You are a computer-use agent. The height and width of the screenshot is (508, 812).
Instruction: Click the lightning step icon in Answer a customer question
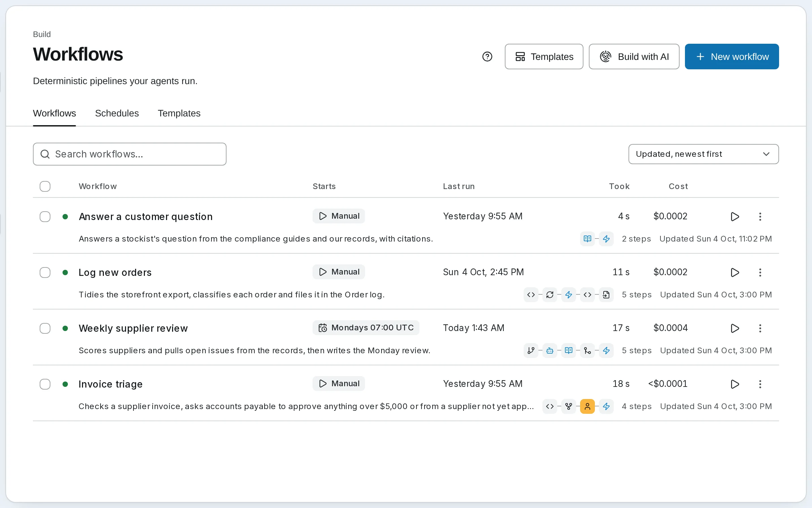coord(606,239)
